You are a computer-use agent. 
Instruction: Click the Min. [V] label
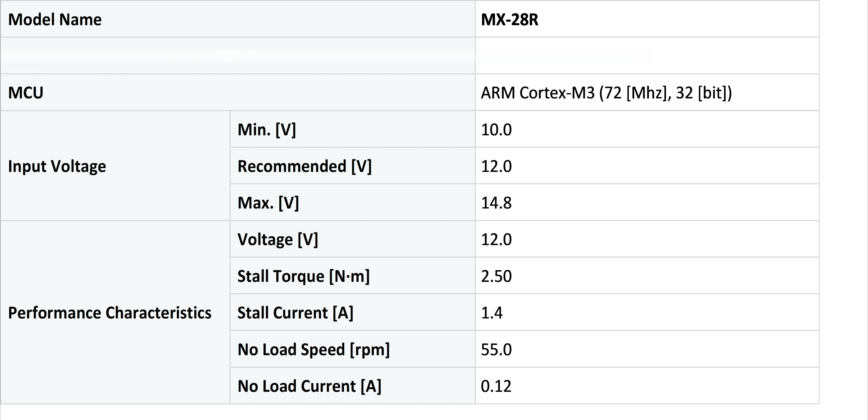click(x=267, y=130)
